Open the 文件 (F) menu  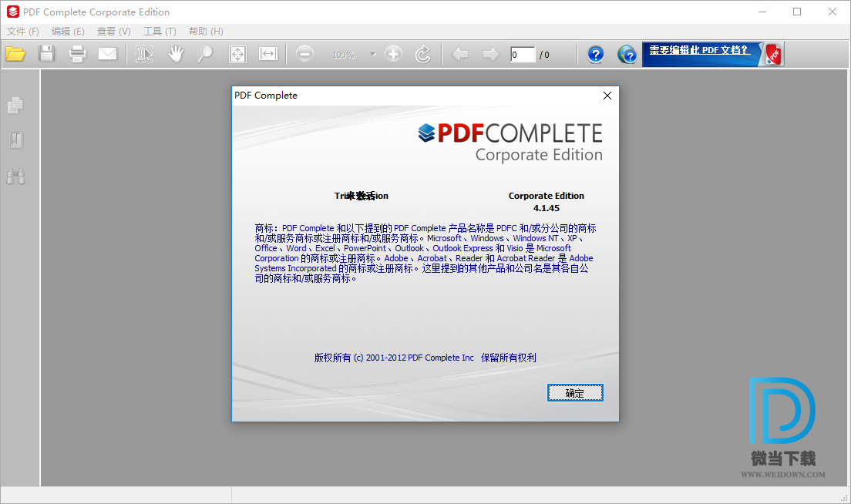pyautogui.click(x=23, y=32)
